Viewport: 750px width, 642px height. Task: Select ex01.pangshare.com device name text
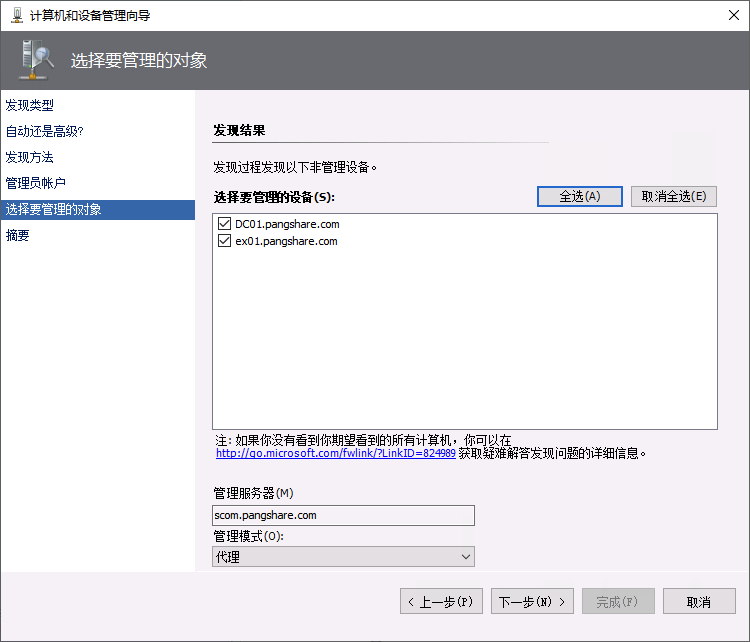[287, 241]
